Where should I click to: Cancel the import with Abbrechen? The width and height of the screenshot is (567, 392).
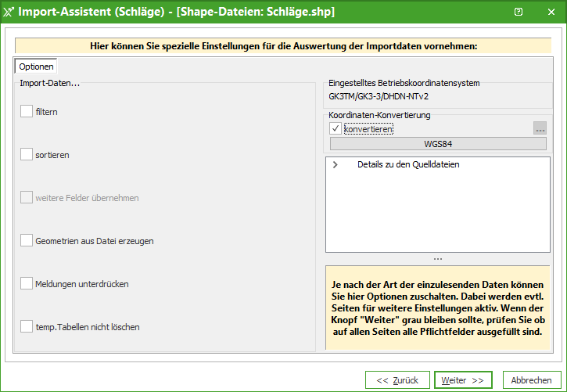tap(532, 380)
